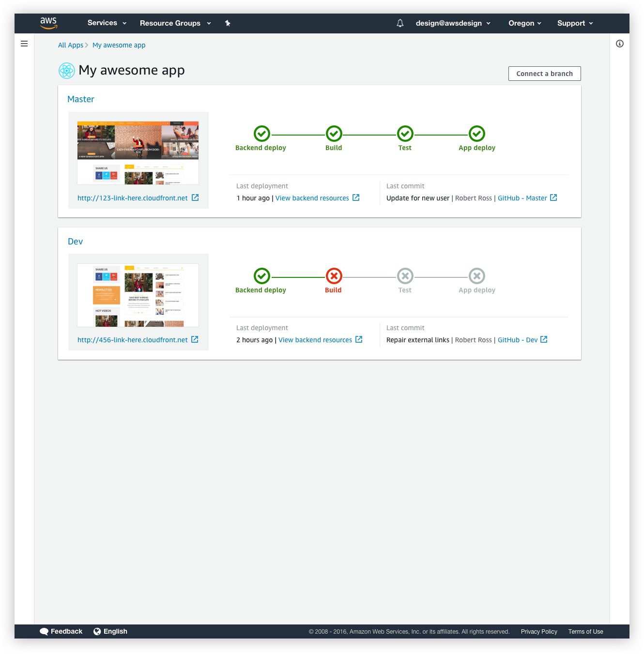This screenshot has width=644, height=654.
Task: Open GitHub - Dev commit link
Action: click(x=518, y=340)
